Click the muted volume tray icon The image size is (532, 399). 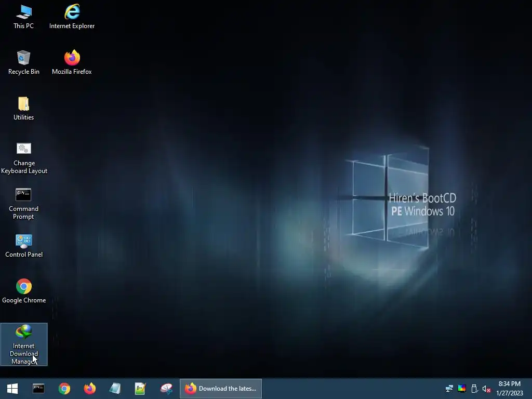[486, 389]
